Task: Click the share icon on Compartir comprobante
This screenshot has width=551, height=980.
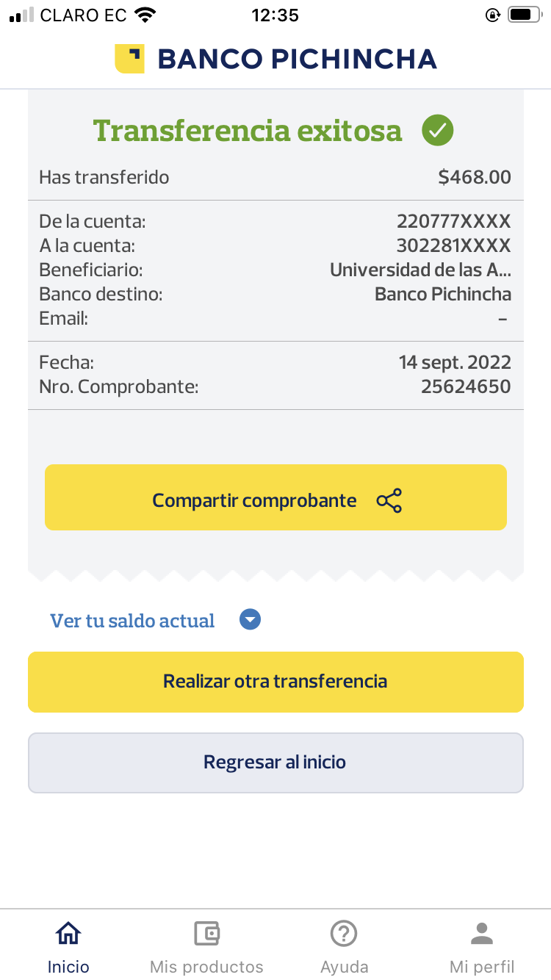Action: click(x=389, y=500)
